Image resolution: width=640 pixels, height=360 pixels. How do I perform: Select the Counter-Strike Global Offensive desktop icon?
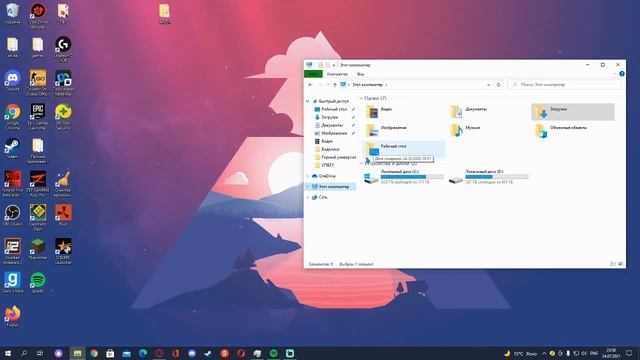tap(38, 82)
